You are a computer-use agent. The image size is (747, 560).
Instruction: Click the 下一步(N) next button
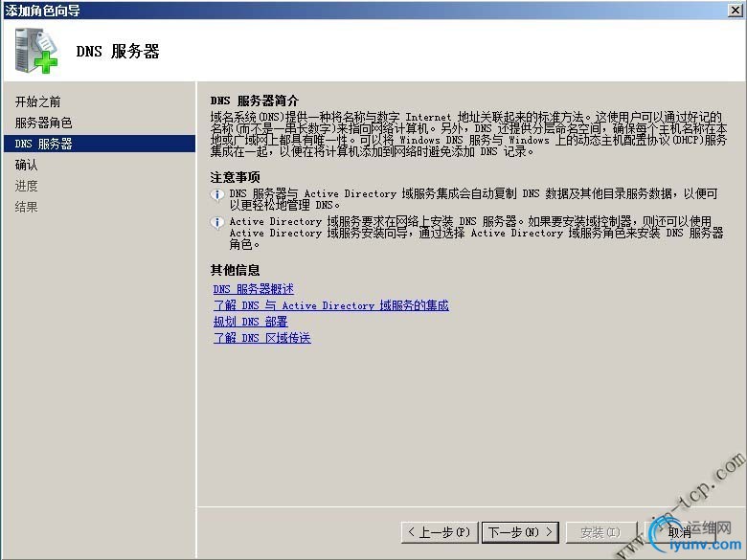(520, 532)
